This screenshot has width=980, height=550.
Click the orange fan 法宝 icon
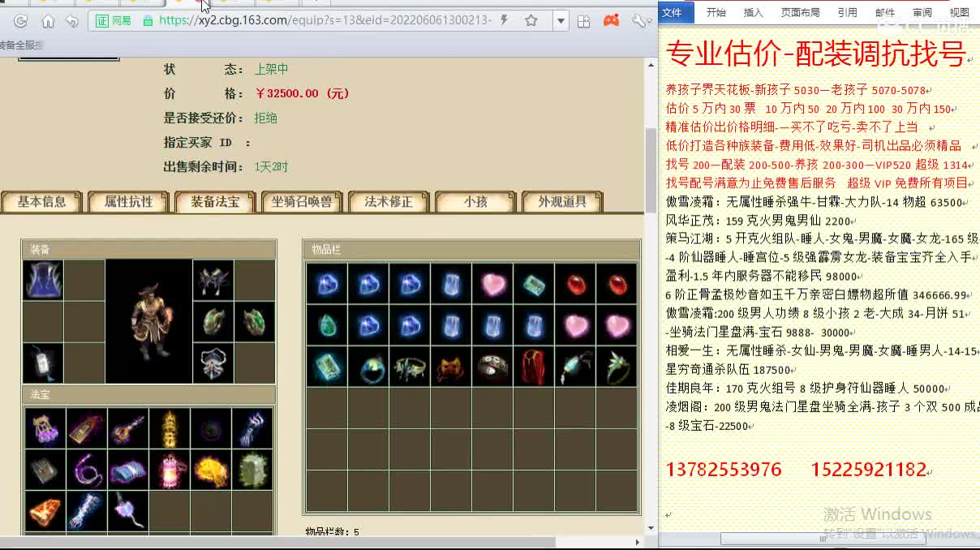click(x=45, y=511)
